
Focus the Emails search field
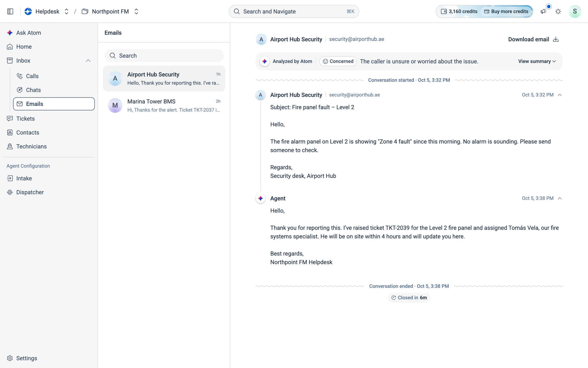point(164,56)
